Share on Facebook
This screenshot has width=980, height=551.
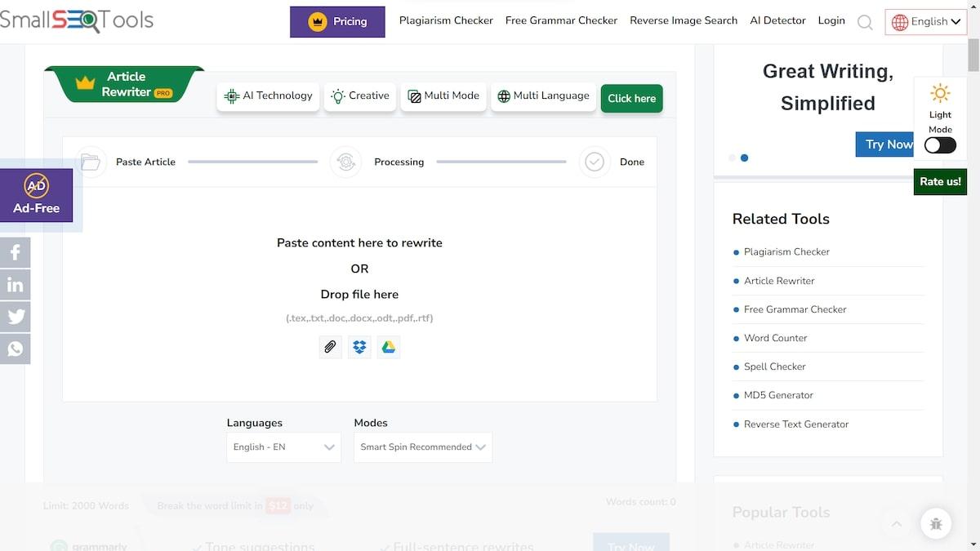[x=15, y=253]
